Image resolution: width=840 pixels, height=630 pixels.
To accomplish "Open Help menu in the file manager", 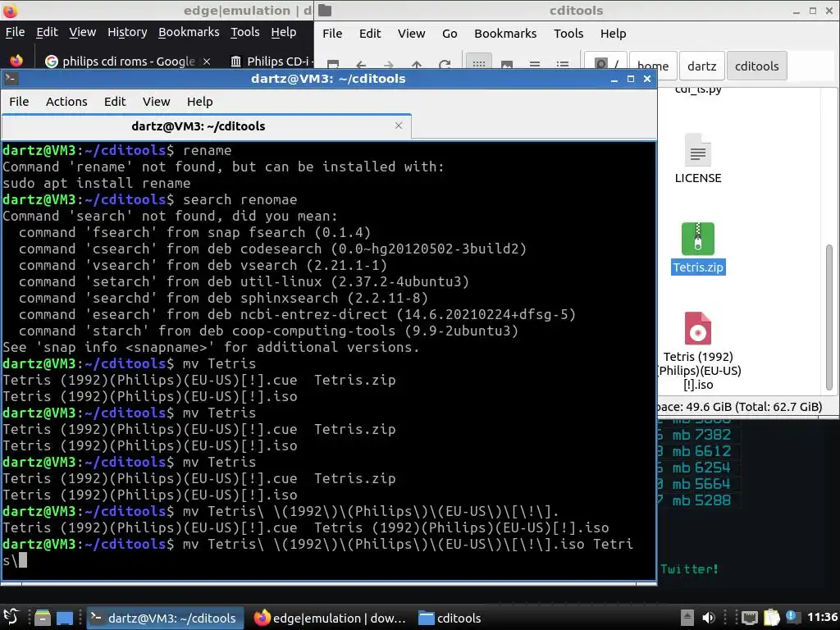I will pos(613,33).
